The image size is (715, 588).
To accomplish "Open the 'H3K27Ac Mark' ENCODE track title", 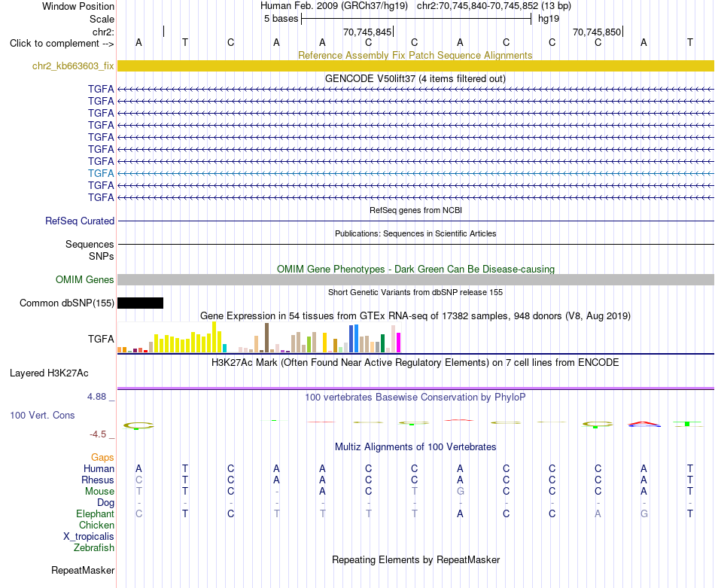I will point(415,363).
